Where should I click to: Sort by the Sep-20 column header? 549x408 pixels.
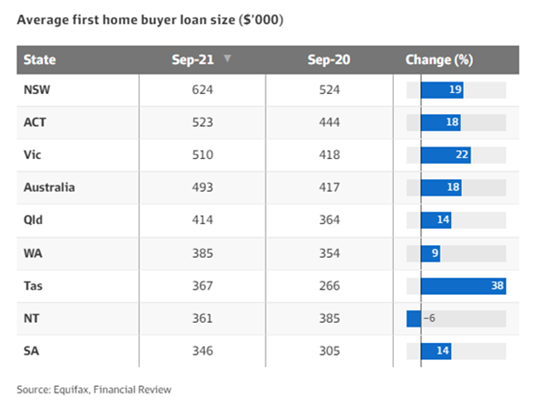(329, 60)
